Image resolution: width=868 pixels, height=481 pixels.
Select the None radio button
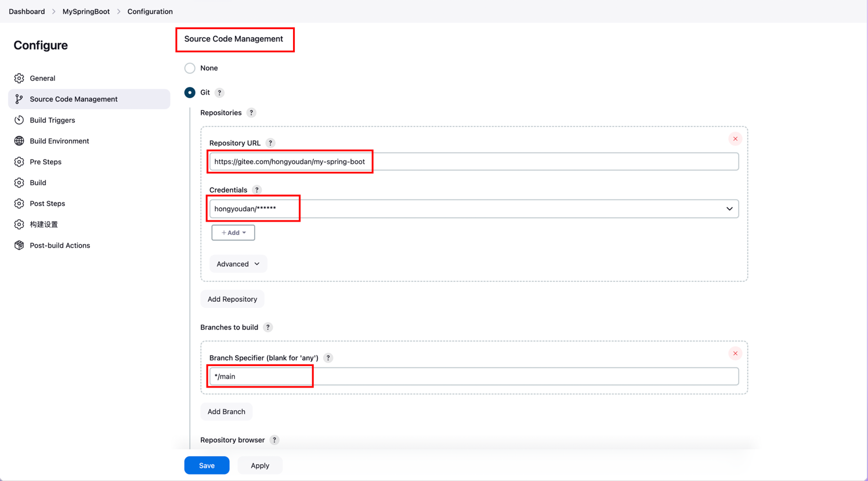coord(190,68)
